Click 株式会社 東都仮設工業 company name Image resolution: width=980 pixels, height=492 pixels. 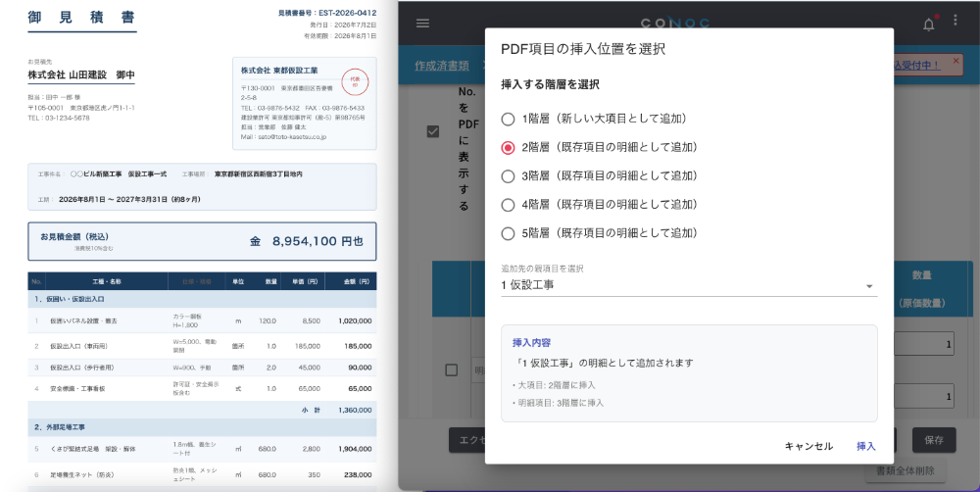pyautogui.click(x=279, y=70)
